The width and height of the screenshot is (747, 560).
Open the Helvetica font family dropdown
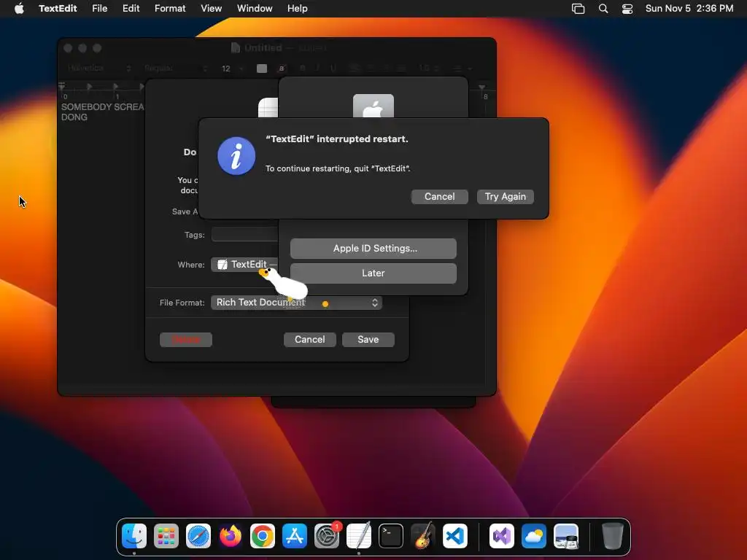click(x=99, y=69)
